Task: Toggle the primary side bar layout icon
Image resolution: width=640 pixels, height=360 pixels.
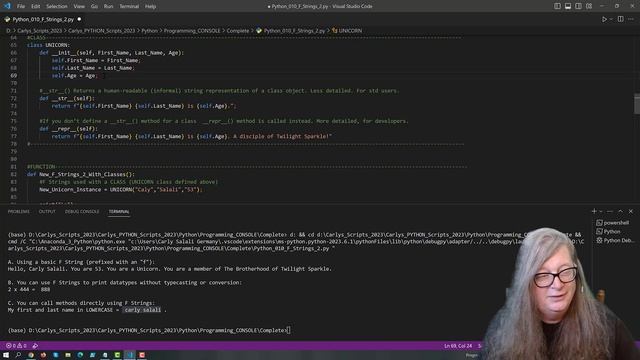Action: coord(557,6)
